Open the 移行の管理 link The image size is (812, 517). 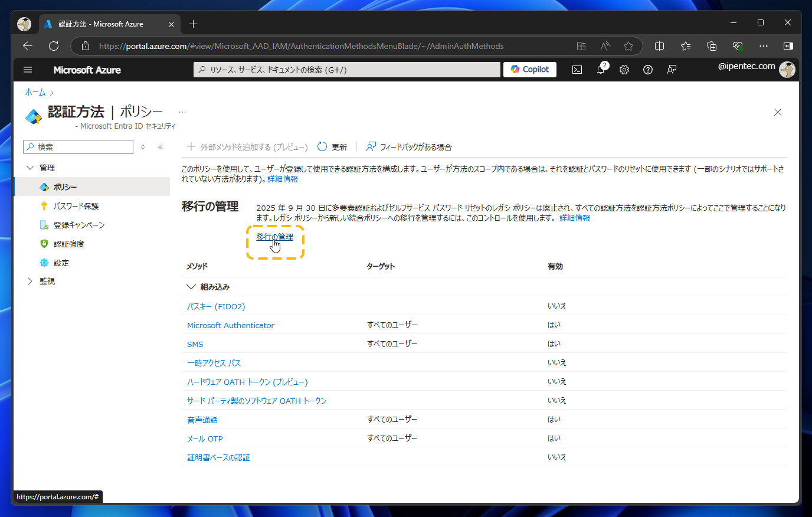coord(274,237)
